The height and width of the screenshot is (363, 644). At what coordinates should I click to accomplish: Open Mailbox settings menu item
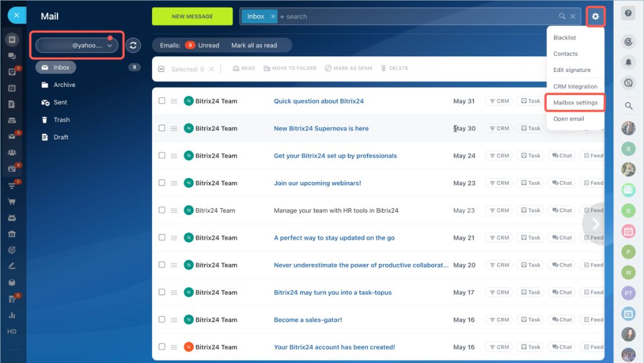(x=575, y=103)
